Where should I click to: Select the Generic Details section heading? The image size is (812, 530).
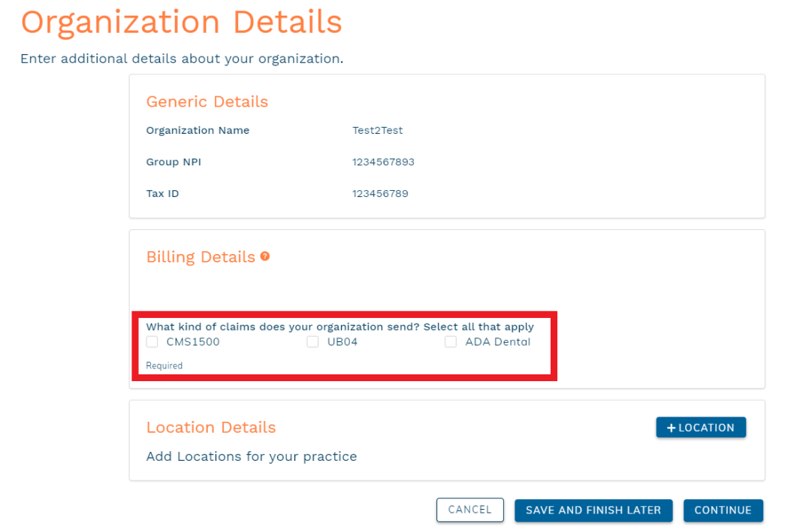tap(207, 101)
